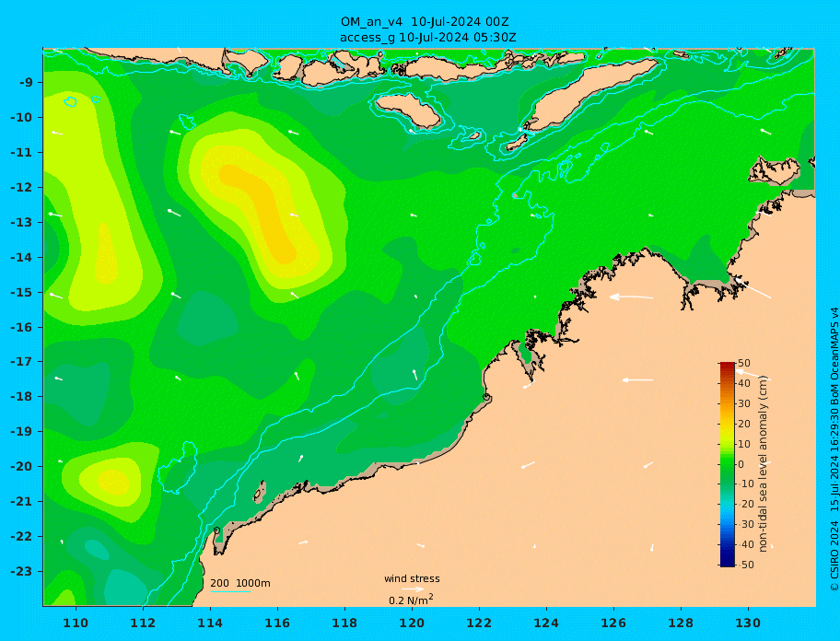Click longitude axis label 116
Image resolution: width=840 pixels, height=641 pixels.
tap(277, 623)
